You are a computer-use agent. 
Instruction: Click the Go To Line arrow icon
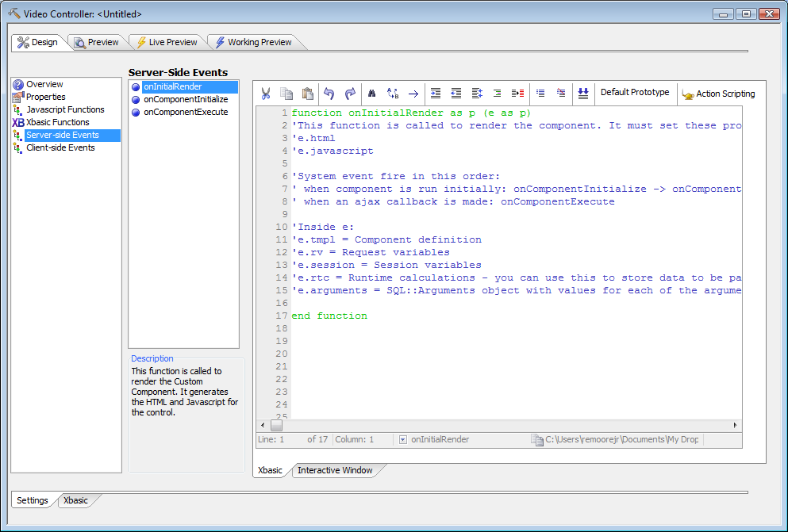click(x=413, y=94)
